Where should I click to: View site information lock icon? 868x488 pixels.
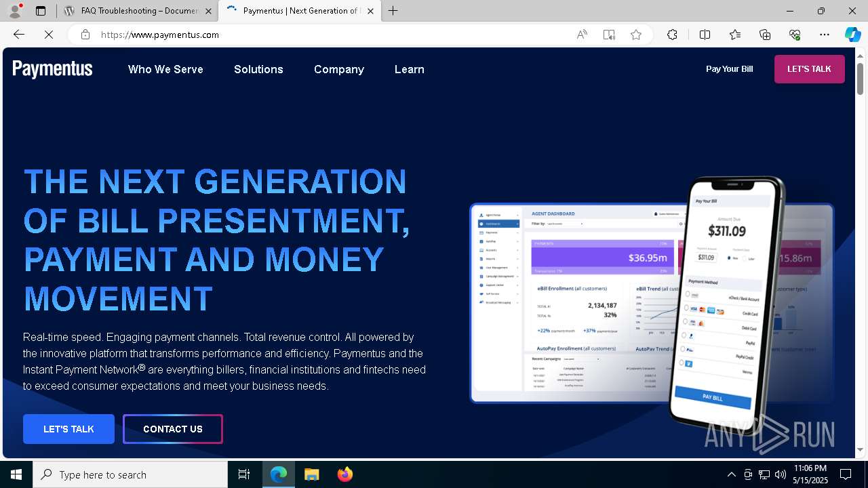pyautogui.click(x=85, y=35)
